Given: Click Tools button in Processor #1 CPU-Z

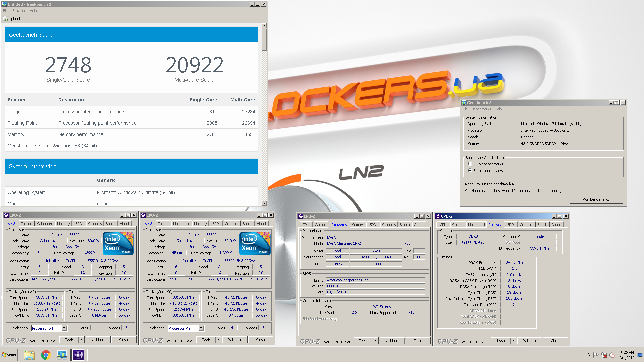Looking at the screenshot, I should pos(69,340).
